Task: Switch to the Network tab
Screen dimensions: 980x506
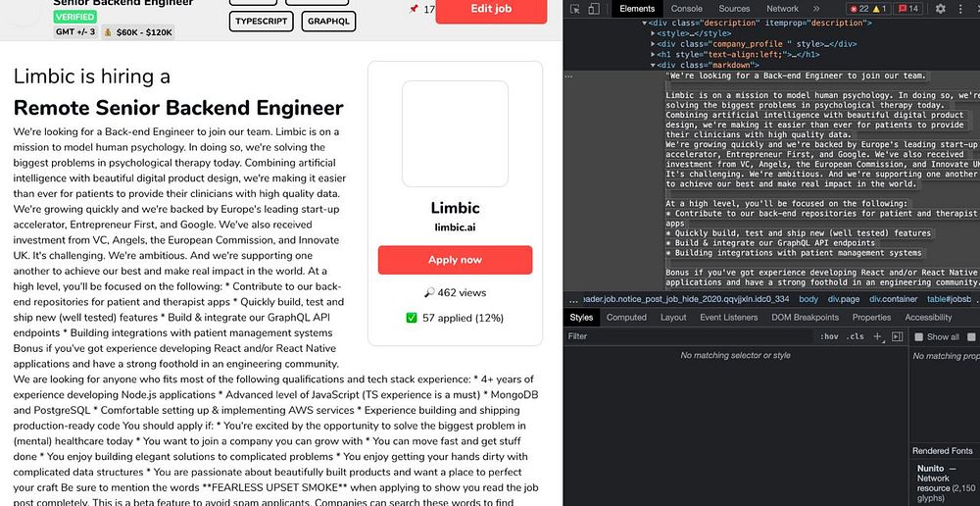Action: tap(782, 9)
